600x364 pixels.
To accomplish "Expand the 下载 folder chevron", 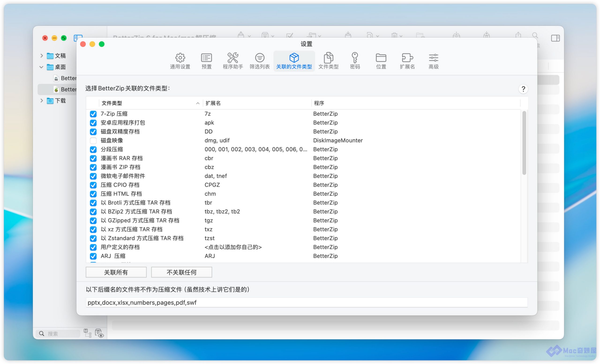I will [x=42, y=100].
